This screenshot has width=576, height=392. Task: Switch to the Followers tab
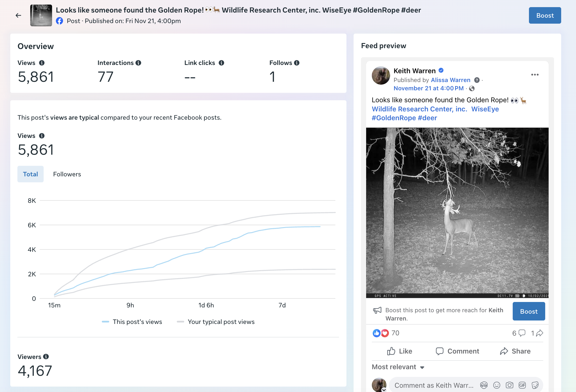coord(67,174)
